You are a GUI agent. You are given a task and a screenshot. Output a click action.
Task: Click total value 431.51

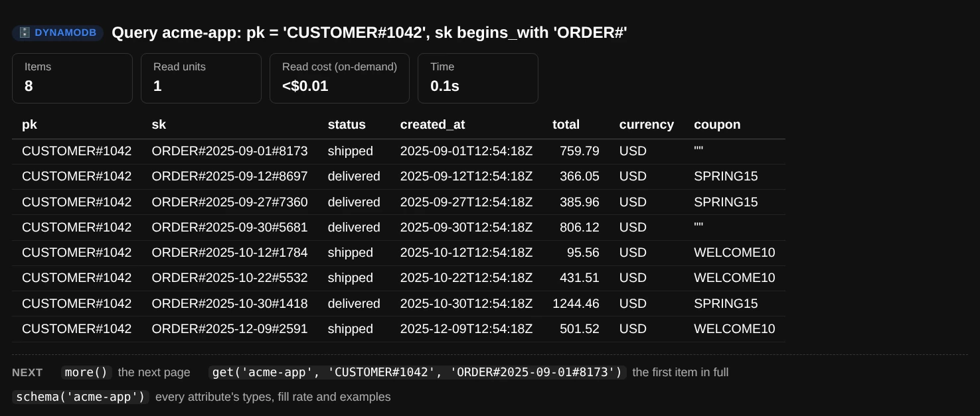point(580,278)
